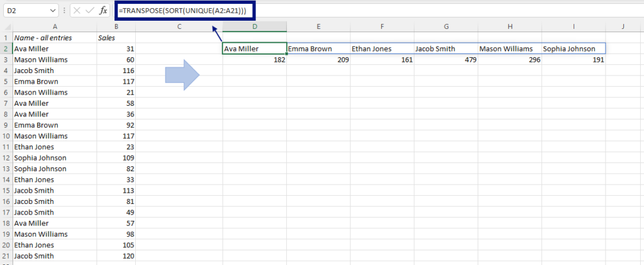Click the 'Name - all entries' header cell

click(x=55, y=38)
